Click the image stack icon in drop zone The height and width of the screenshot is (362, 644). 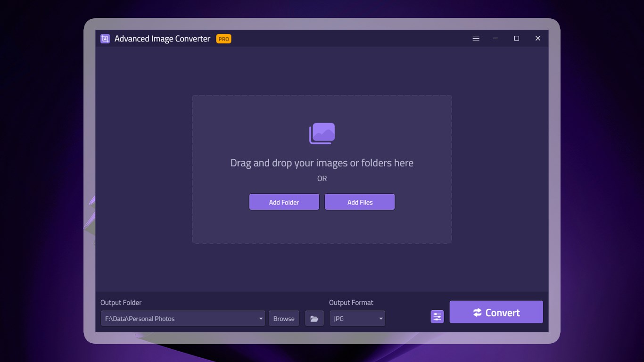[322, 133]
